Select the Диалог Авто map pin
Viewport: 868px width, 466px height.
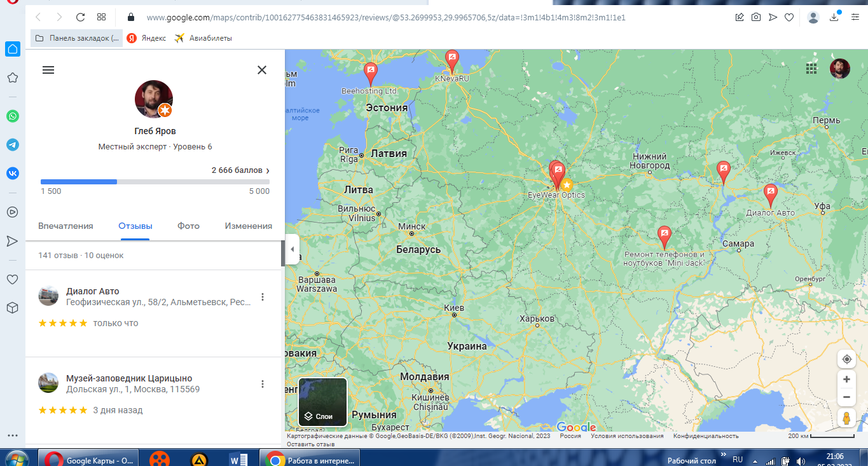(x=771, y=195)
